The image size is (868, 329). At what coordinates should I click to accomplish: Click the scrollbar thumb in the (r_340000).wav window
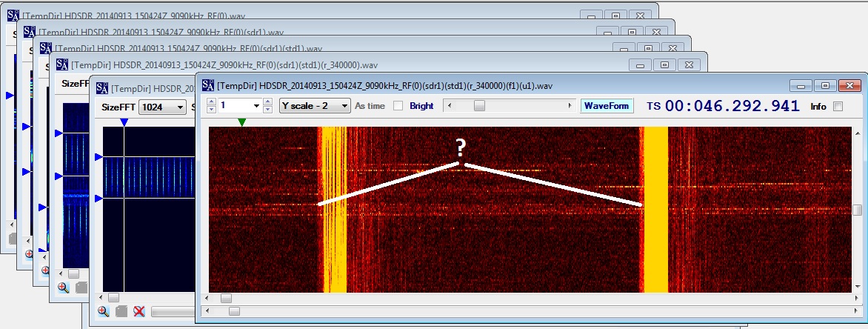pos(73,273)
